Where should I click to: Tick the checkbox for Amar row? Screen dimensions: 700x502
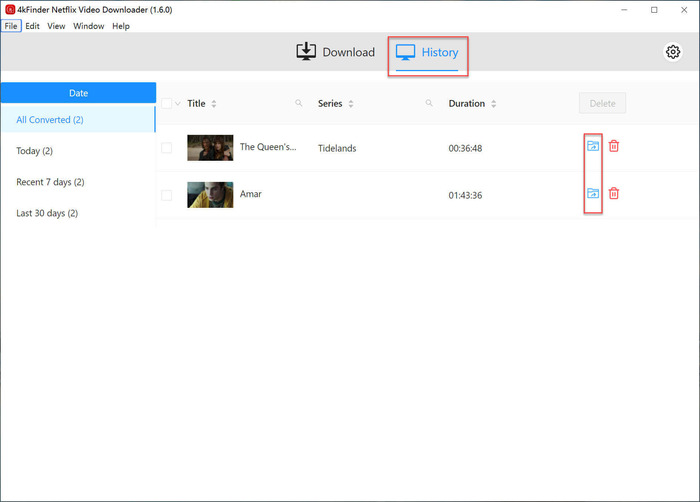[167, 195]
